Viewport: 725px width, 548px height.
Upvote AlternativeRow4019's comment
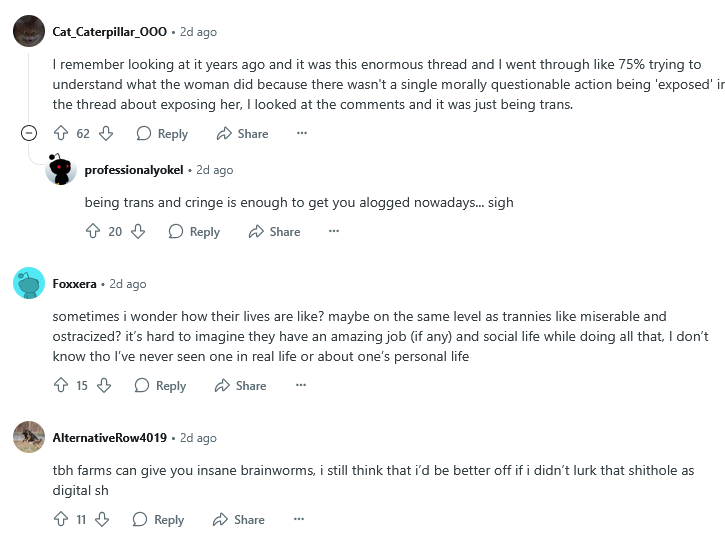(x=61, y=519)
